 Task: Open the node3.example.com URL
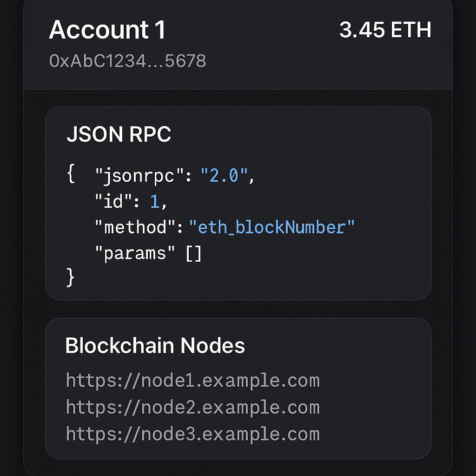[x=193, y=434]
